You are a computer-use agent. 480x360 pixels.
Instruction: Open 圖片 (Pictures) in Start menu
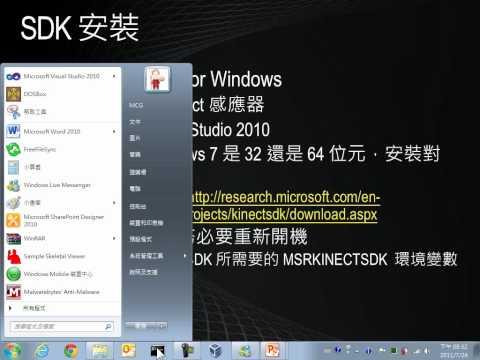(135, 138)
